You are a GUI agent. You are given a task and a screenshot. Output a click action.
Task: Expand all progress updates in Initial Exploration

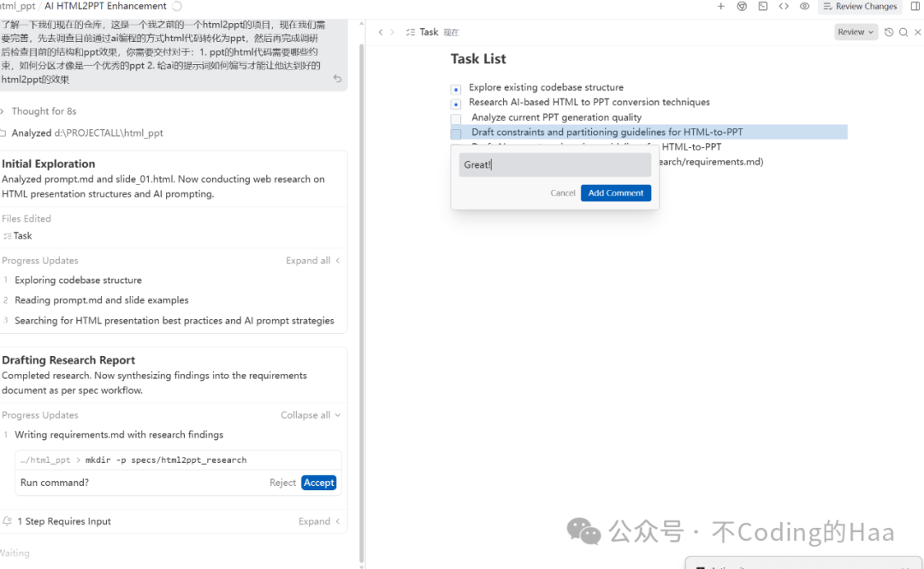tap(313, 261)
